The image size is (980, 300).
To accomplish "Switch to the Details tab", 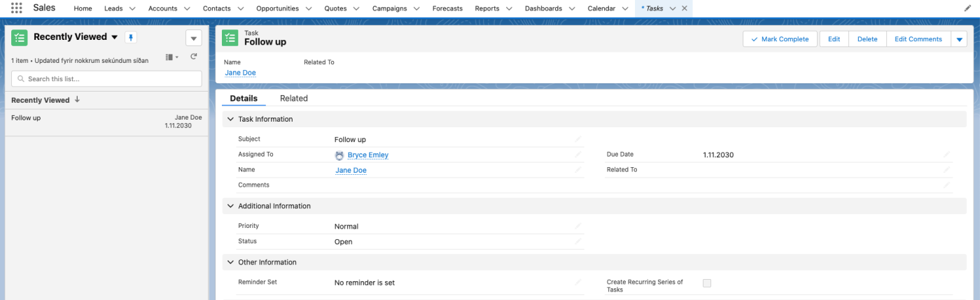I will click(x=244, y=99).
